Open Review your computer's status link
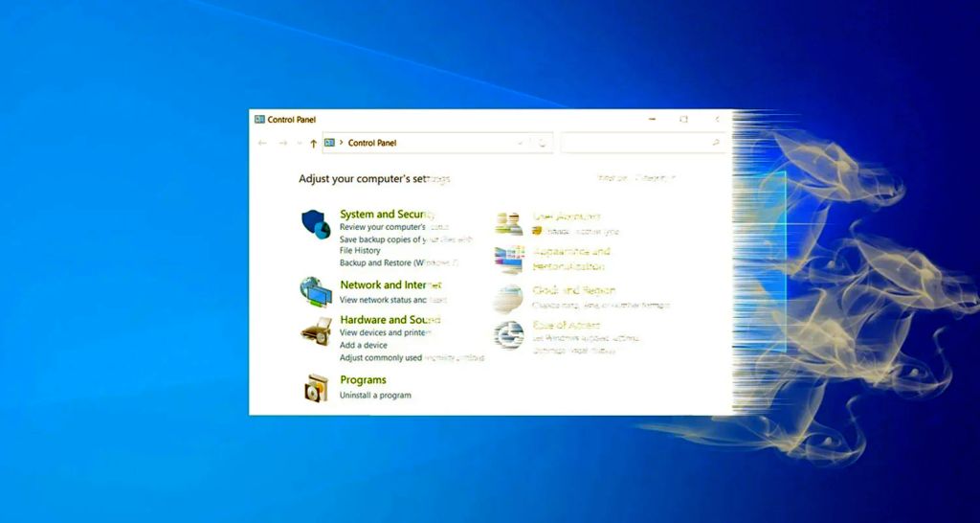 click(393, 227)
